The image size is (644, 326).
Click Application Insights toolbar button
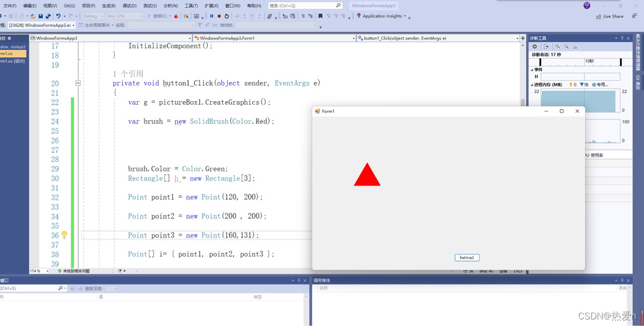click(x=379, y=16)
